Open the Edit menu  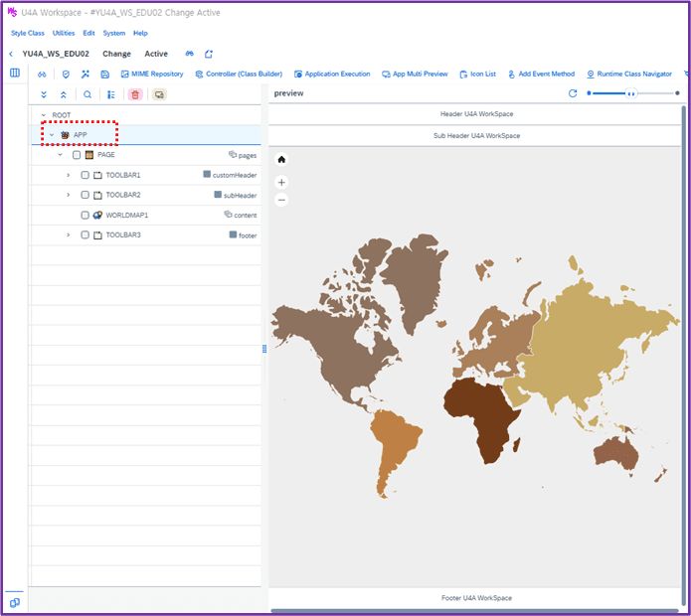click(x=88, y=33)
